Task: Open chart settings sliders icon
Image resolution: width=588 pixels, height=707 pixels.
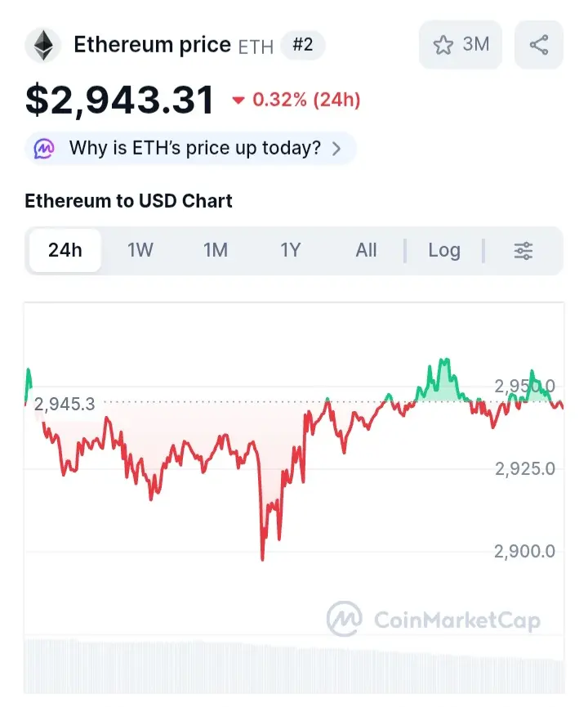Action: (x=523, y=251)
